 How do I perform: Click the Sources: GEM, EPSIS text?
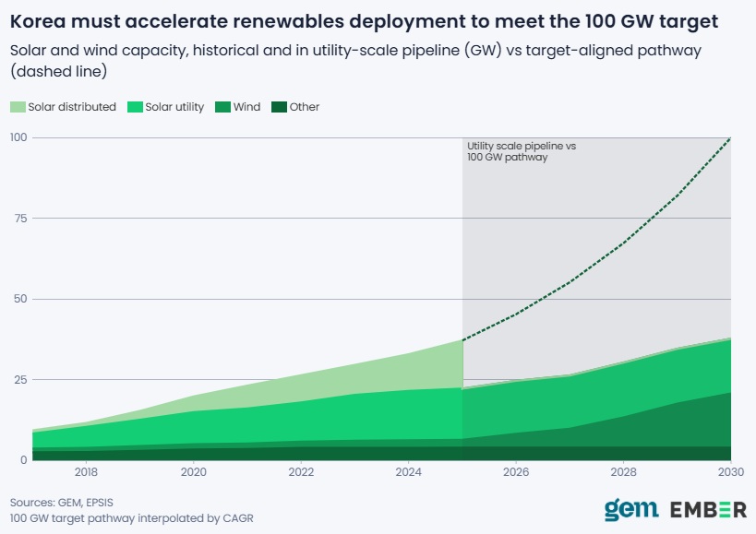(62, 503)
